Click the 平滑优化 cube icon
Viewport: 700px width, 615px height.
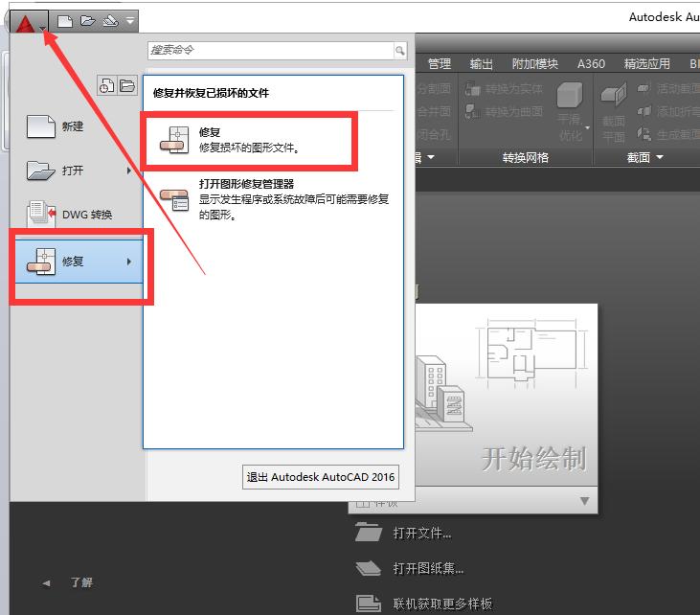click(570, 94)
